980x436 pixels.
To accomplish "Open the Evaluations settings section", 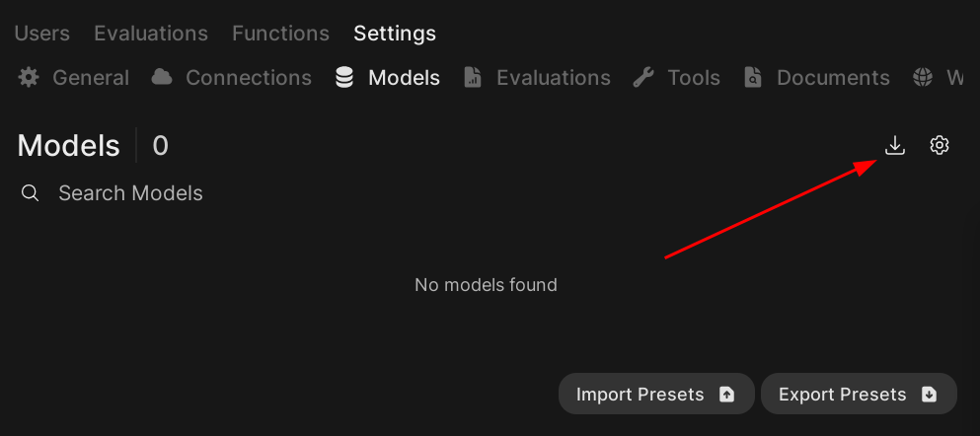I will pos(553,77).
